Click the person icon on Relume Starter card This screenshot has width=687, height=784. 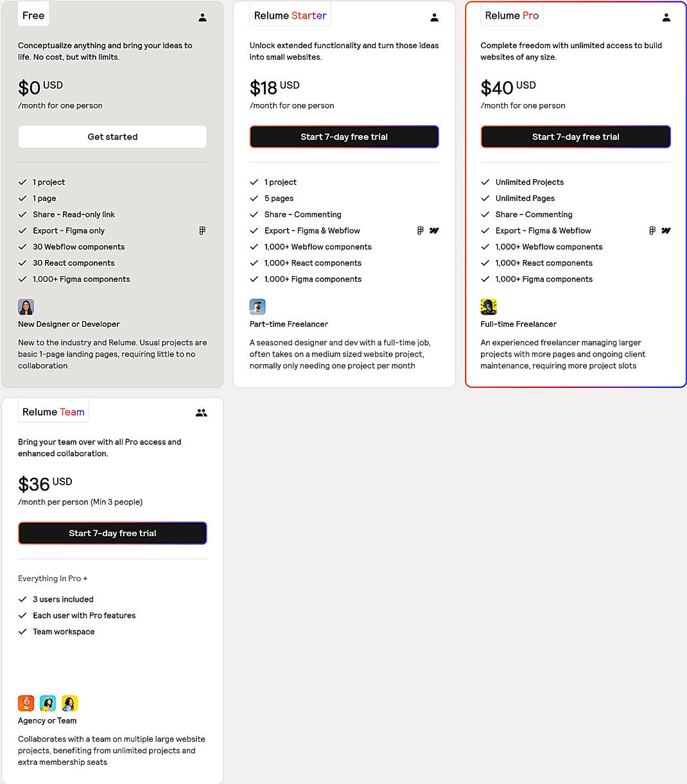click(x=434, y=18)
